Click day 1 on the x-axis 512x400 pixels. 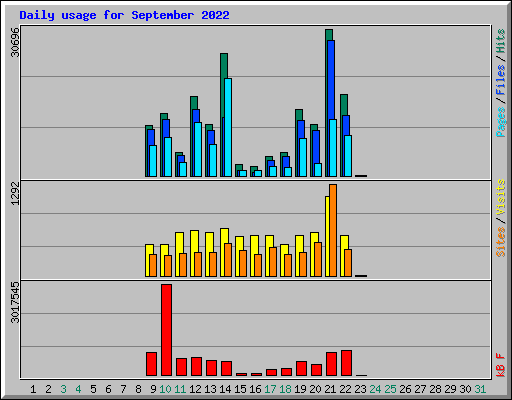coord(33,389)
